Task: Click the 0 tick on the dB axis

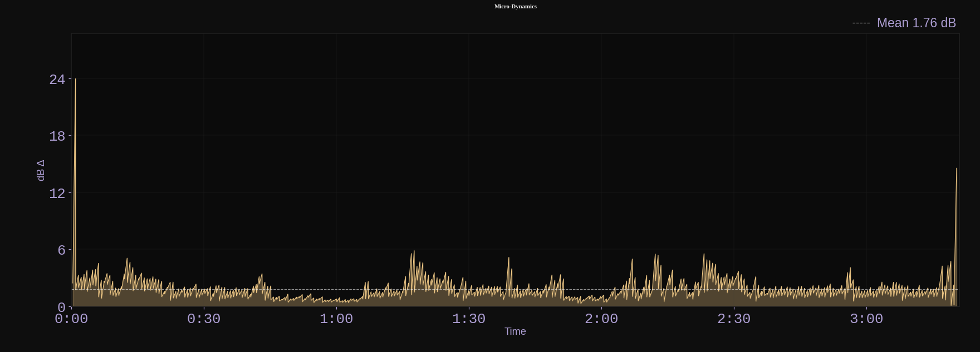Action: (x=61, y=308)
